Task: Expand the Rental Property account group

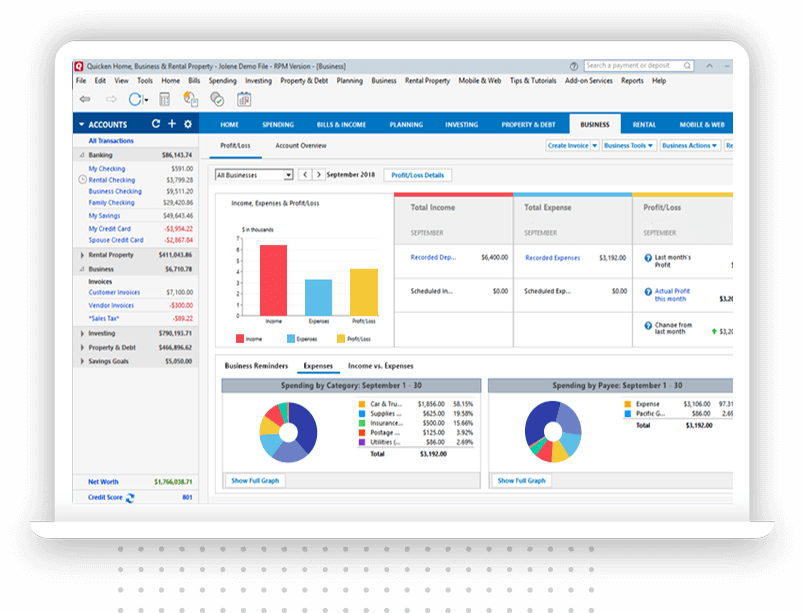Action: (x=82, y=255)
